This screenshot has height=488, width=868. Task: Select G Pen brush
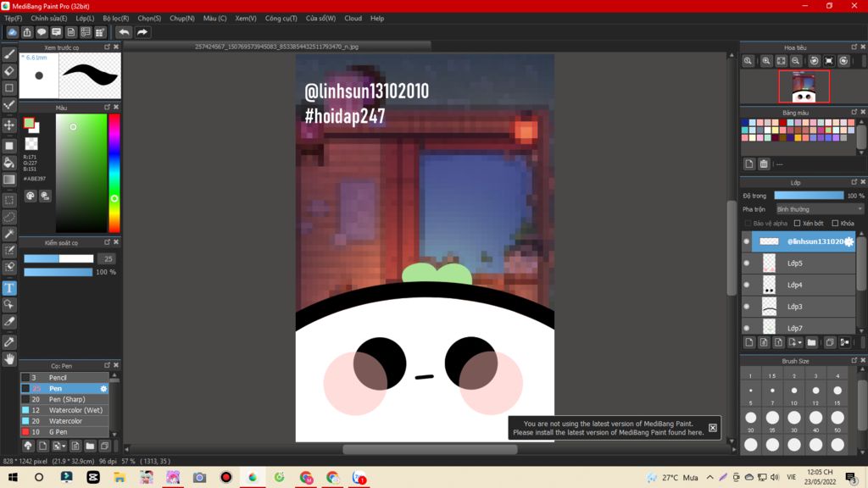coord(64,431)
